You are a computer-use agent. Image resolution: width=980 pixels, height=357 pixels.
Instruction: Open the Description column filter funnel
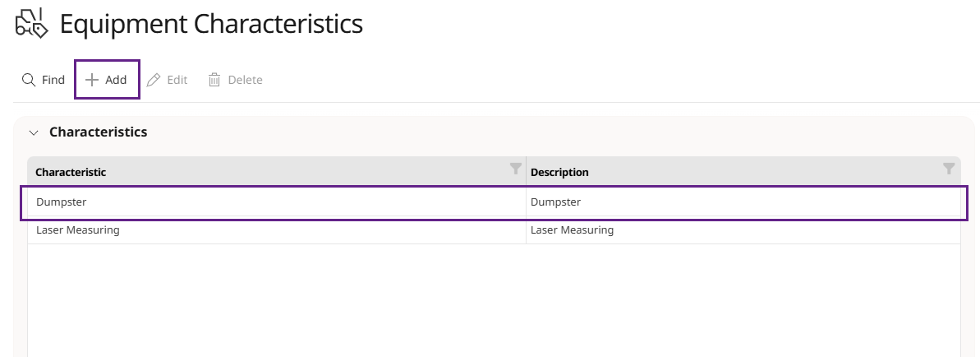pyautogui.click(x=949, y=169)
